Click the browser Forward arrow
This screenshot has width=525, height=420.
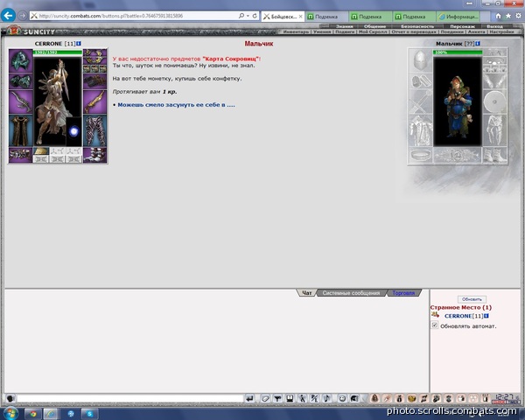[23, 16]
